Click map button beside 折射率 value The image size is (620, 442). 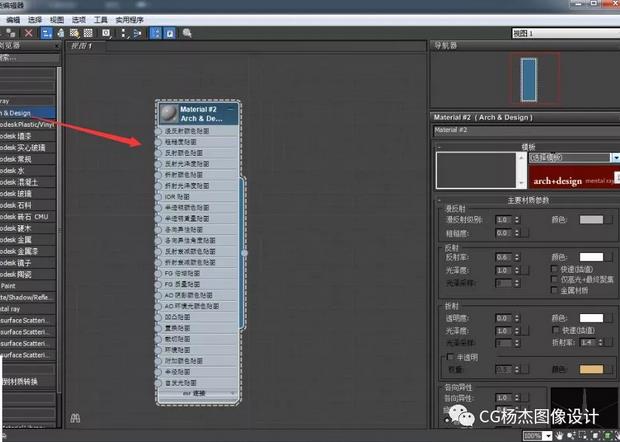click(609, 342)
